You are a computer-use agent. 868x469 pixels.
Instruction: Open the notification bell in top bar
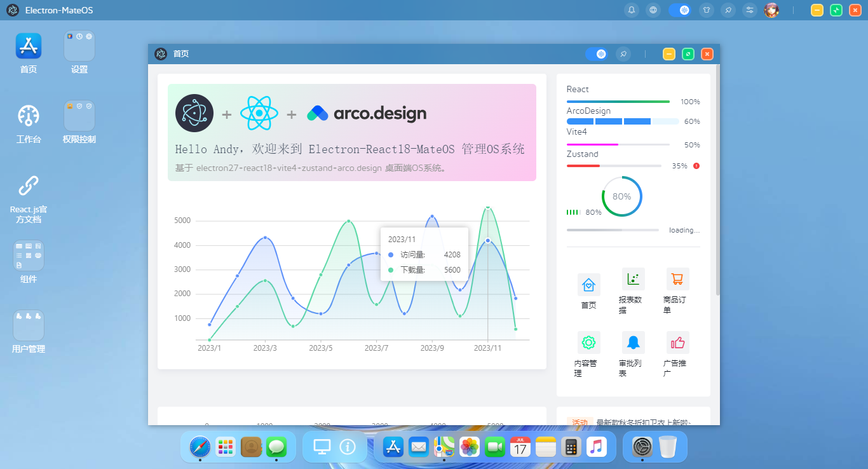(632, 10)
